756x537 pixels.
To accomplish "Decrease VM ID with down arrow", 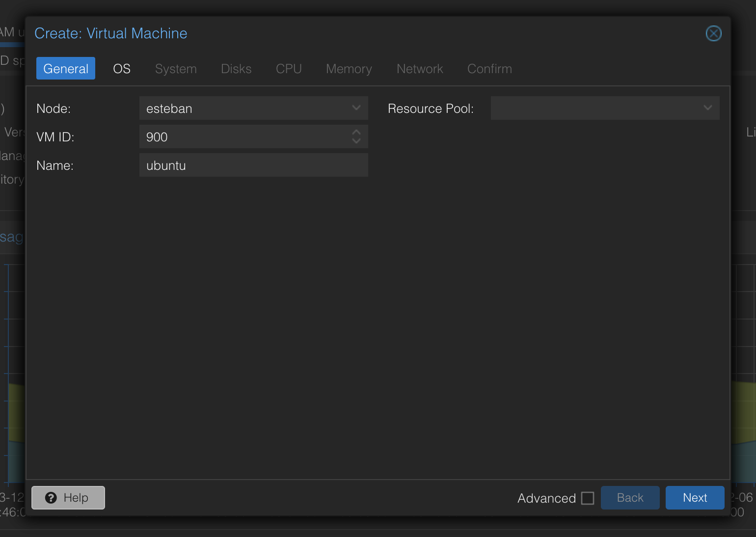I will (x=356, y=141).
